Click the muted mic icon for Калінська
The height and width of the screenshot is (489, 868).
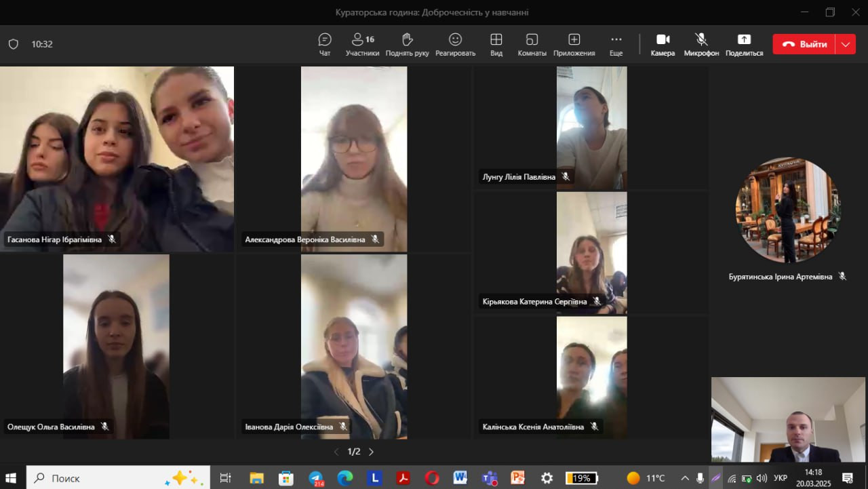pos(594,427)
